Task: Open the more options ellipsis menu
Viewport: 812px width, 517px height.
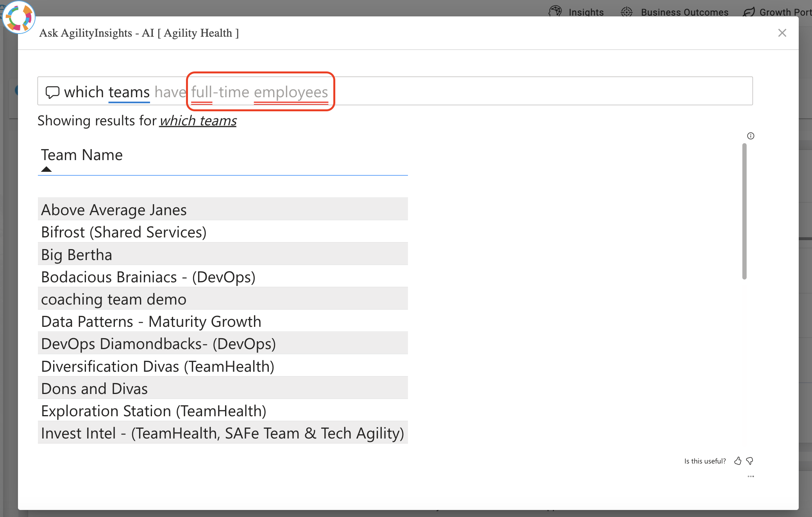Action: point(751,476)
